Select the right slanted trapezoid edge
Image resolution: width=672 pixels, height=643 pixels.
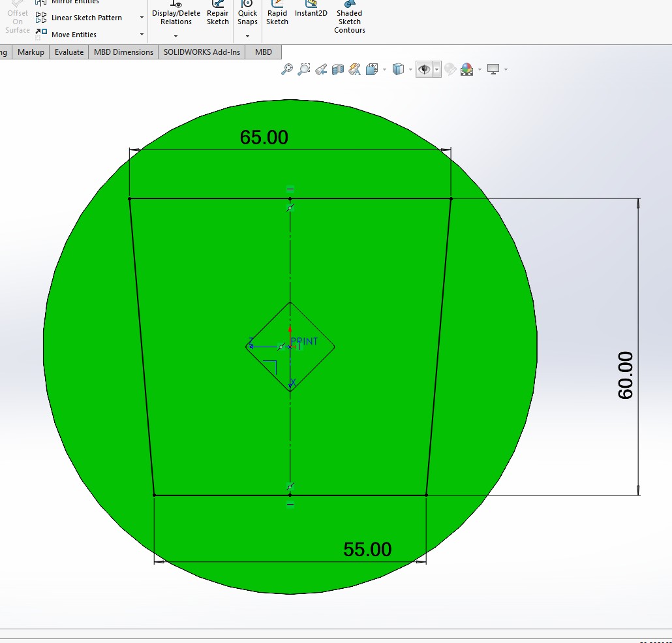tap(438, 347)
